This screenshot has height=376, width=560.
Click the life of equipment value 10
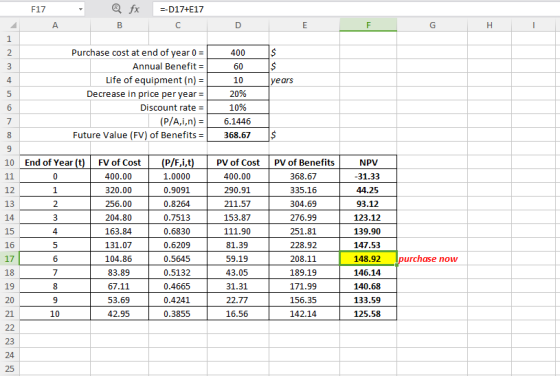(238, 80)
